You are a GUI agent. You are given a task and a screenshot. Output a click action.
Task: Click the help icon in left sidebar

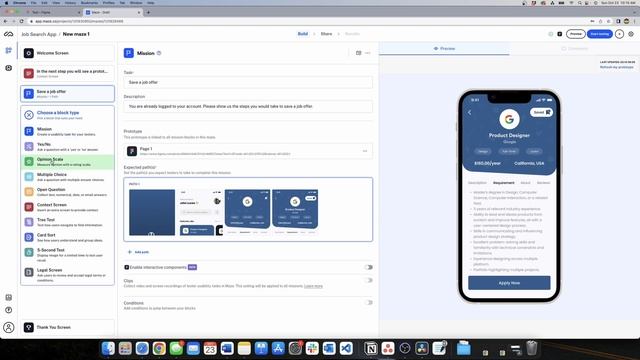[9, 310]
